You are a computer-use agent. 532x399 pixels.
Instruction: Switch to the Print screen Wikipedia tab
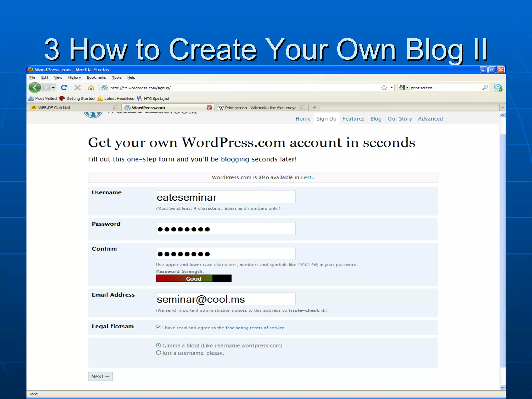[262, 108]
